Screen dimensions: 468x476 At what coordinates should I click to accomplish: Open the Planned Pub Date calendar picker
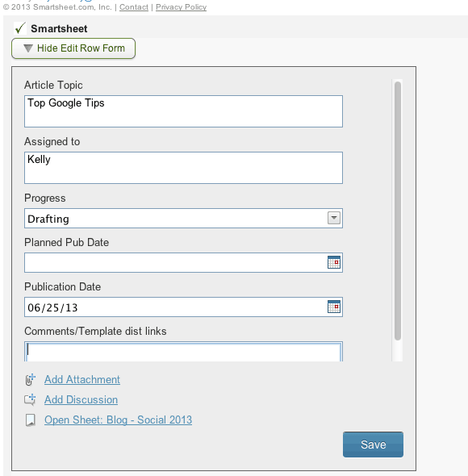coord(334,262)
